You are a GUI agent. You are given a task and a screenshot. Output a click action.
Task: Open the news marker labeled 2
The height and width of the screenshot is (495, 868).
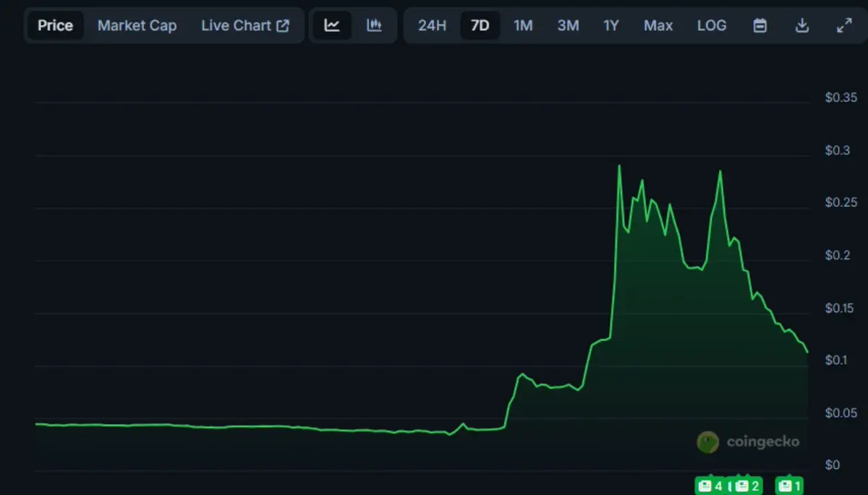point(748,486)
